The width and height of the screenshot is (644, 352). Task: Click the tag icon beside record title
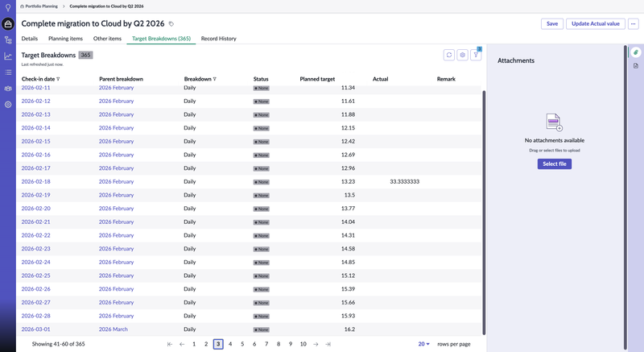171,24
